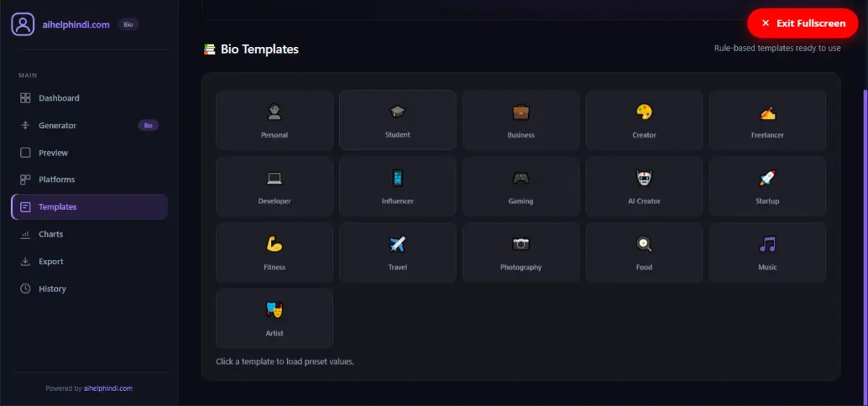Go to the Preview section
The image size is (868, 406).
tap(90, 153)
